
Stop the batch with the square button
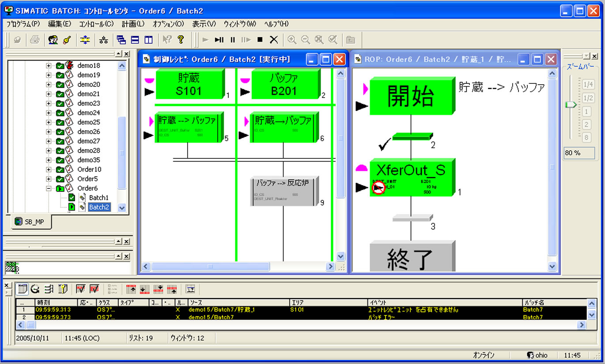260,40
